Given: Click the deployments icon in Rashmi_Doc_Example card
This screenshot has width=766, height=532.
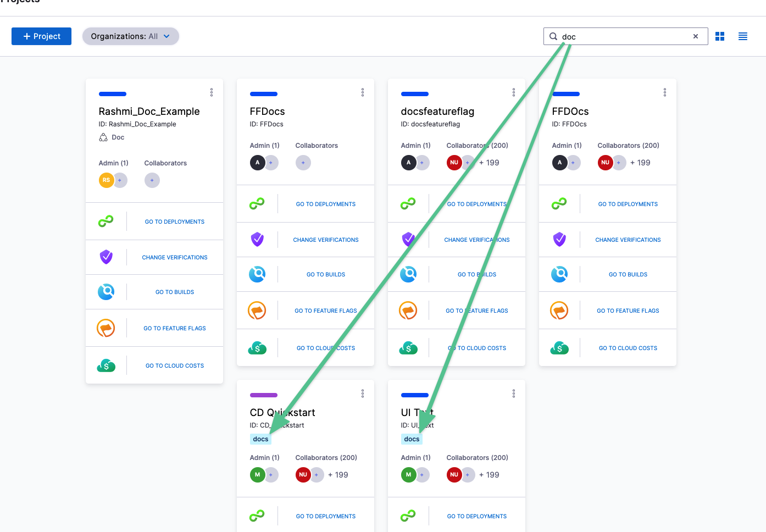Looking at the screenshot, I should pos(106,221).
